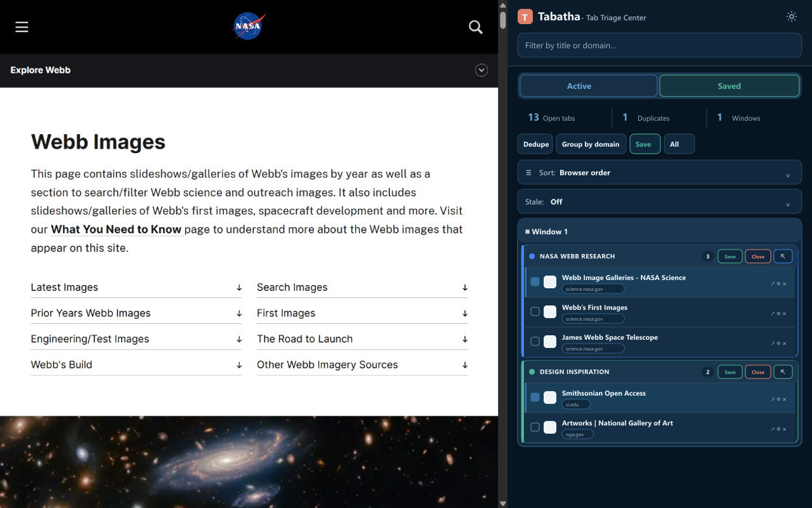Check the James Webb Space Telescope checkbox

coord(535,342)
